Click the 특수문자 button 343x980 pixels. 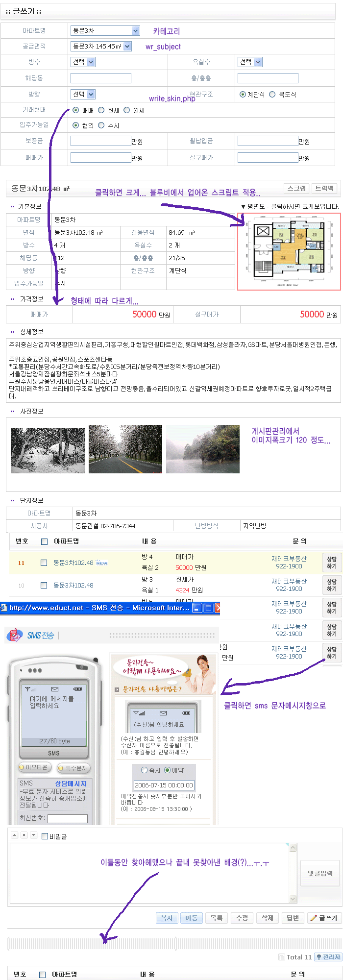(x=73, y=768)
